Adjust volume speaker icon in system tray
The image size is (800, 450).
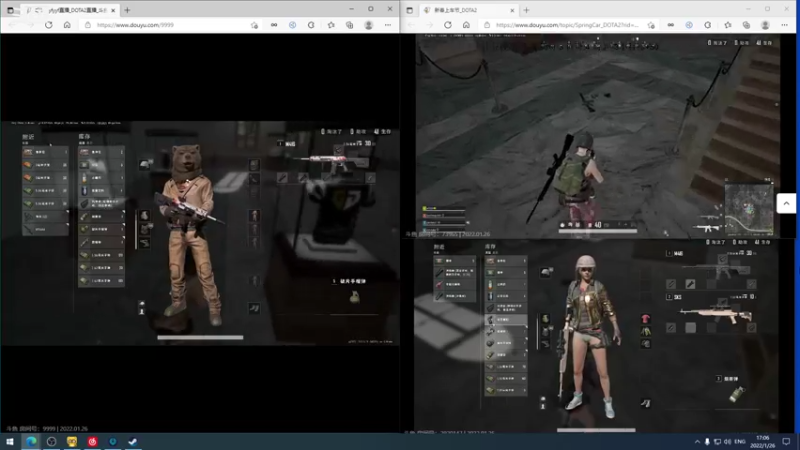728,441
